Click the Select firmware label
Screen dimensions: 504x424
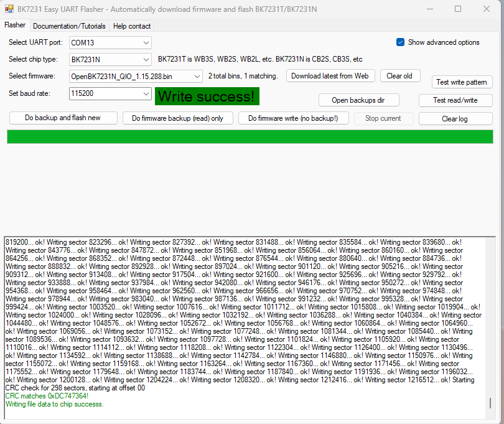(x=32, y=76)
